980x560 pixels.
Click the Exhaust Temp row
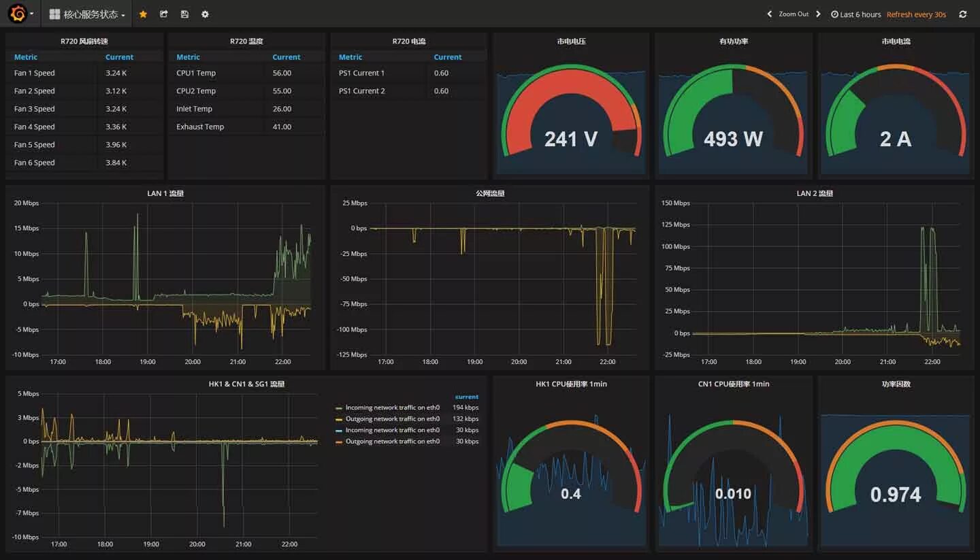click(246, 127)
